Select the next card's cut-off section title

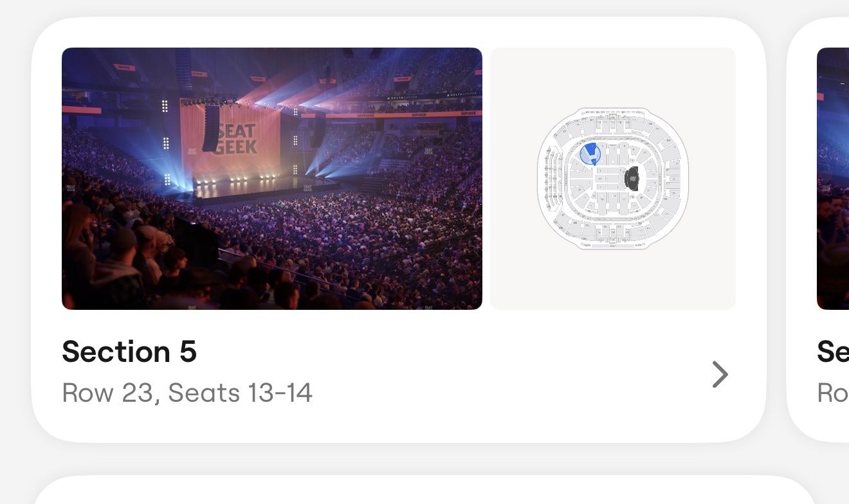(833, 352)
